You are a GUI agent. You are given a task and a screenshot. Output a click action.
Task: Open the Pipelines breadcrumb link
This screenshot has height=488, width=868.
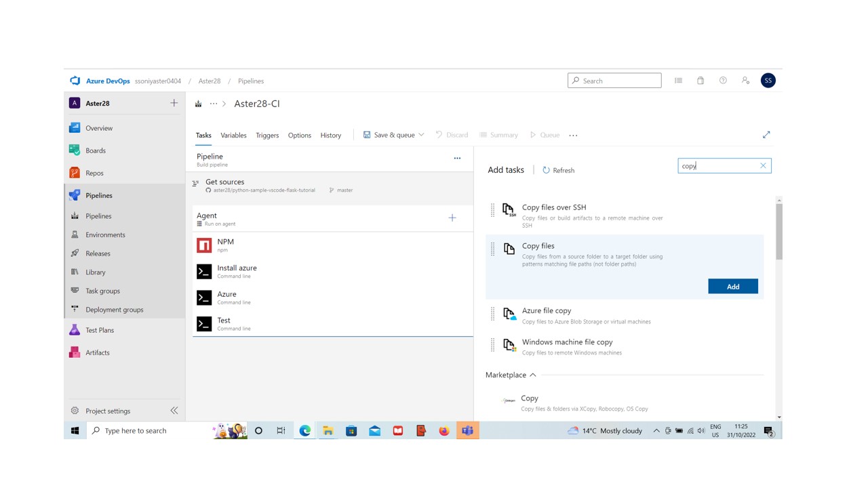pyautogui.click(x=251, y=81)
